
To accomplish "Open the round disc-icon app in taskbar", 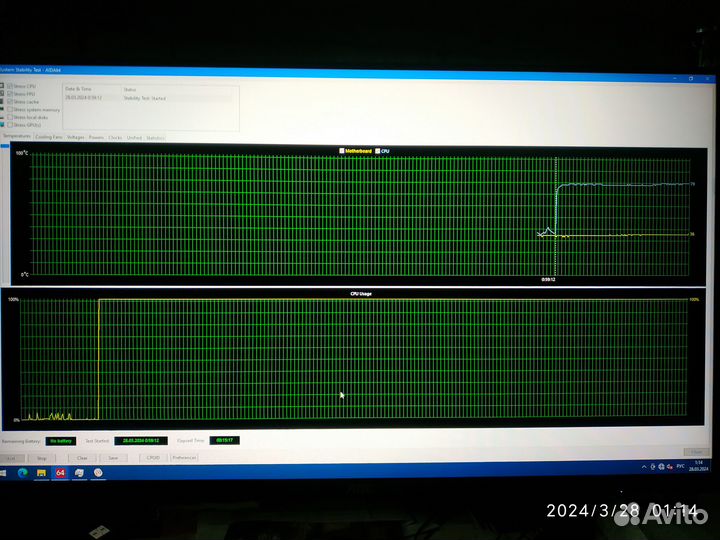I will point(98,473).
